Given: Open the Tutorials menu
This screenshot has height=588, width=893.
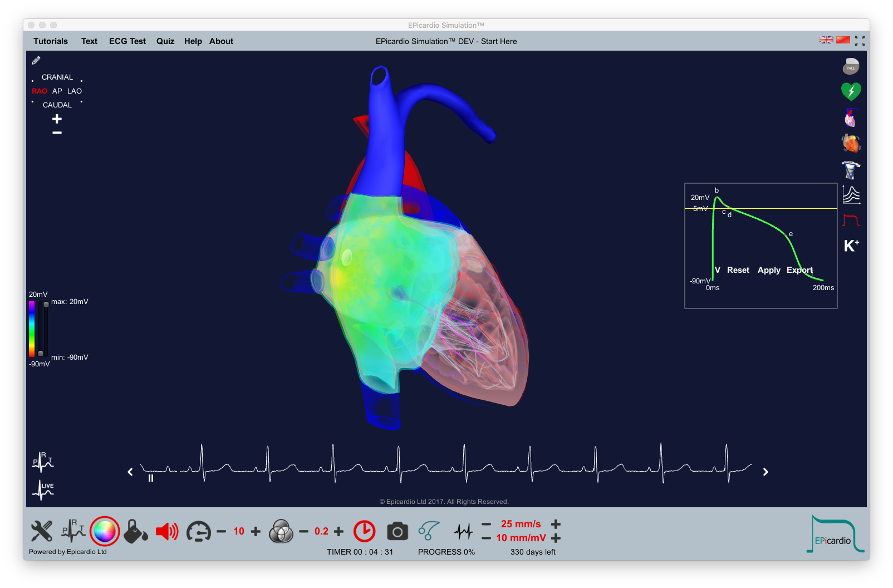Looking at the screenshot, I should click(51, 41).
